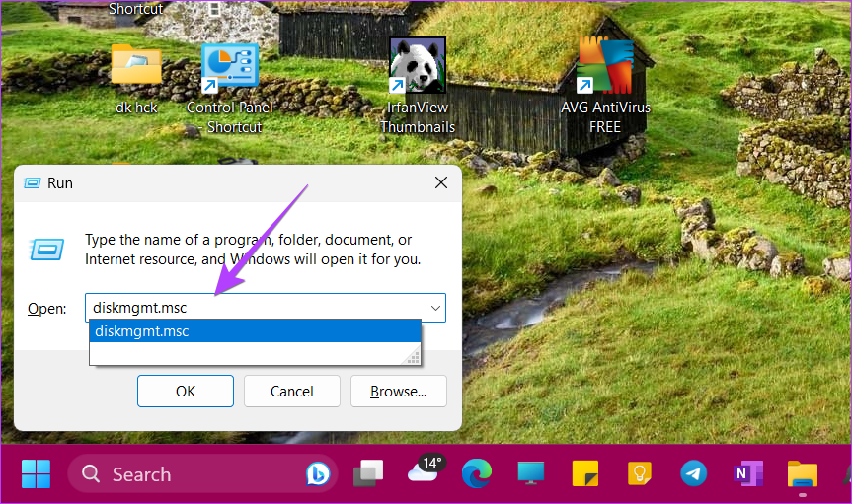The width and height of the screenshot is (852, 504).
Task: Cancel the Run dialog
Action: (x=292, y=392)
